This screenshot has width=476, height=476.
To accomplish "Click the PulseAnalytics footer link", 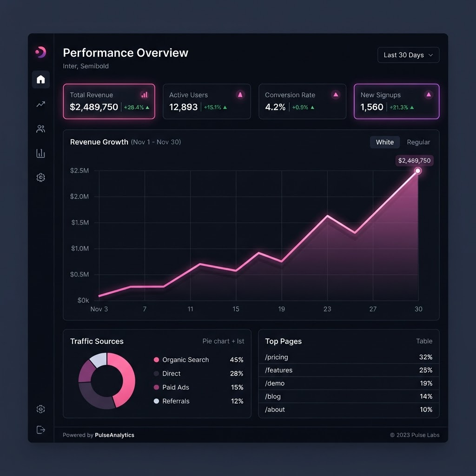I will click(x=114, y=435).
